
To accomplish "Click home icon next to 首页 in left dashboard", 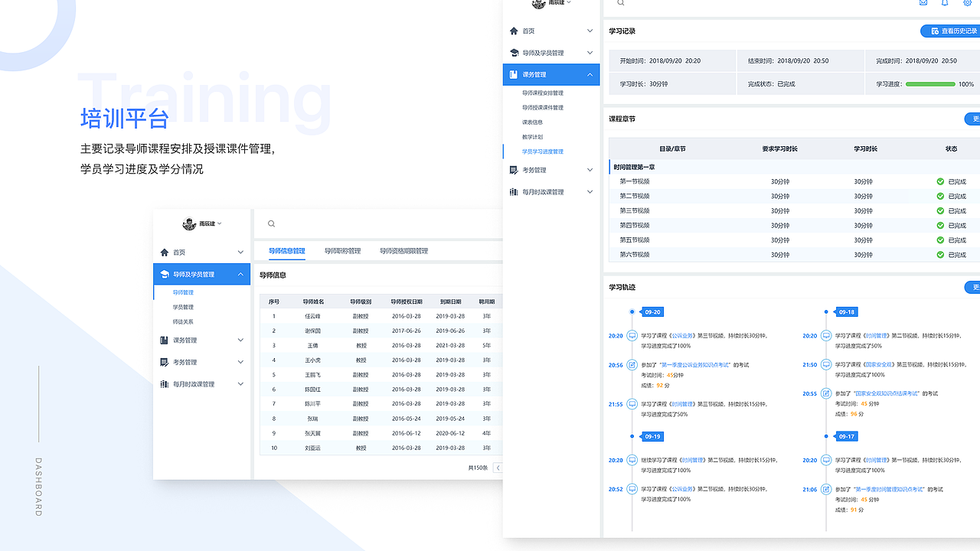I will pyautogui.click(x=164, y=252).
